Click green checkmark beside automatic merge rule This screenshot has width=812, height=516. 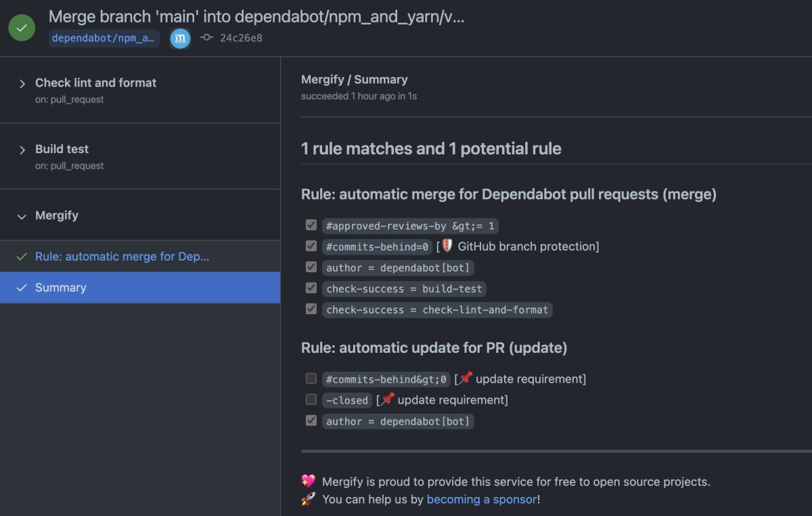tap(22, 257)
